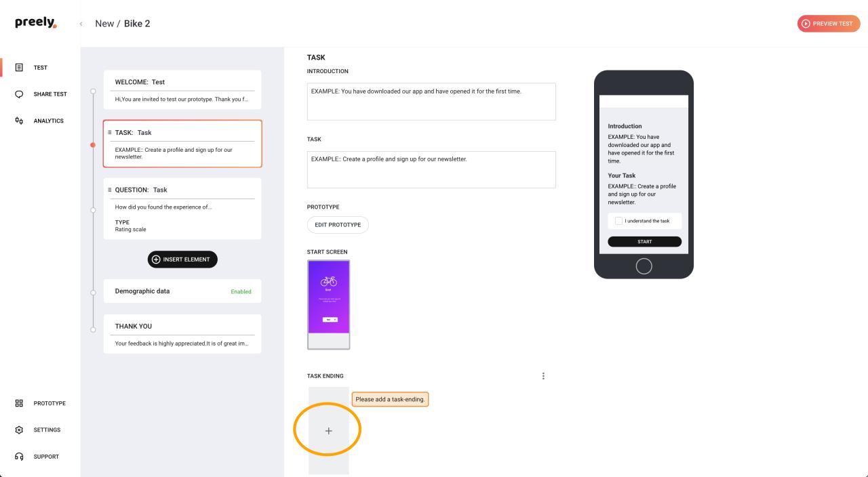Open the SETTINGS menu item

pyautogui.click(x=47, y=430)
